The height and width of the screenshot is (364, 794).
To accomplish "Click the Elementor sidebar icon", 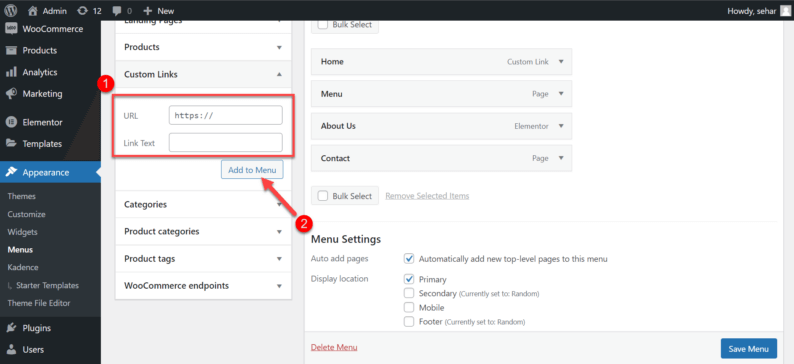I will tap(11, 122).
